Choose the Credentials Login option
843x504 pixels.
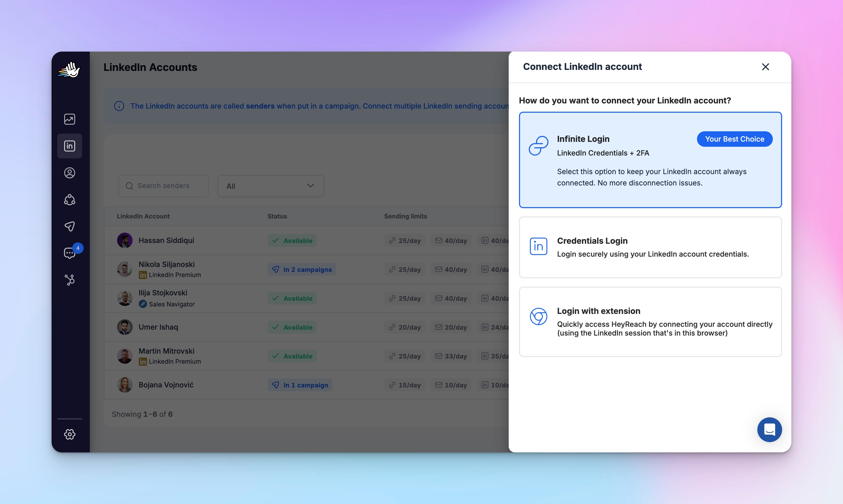pyautogui.click(x=650, y=247)
